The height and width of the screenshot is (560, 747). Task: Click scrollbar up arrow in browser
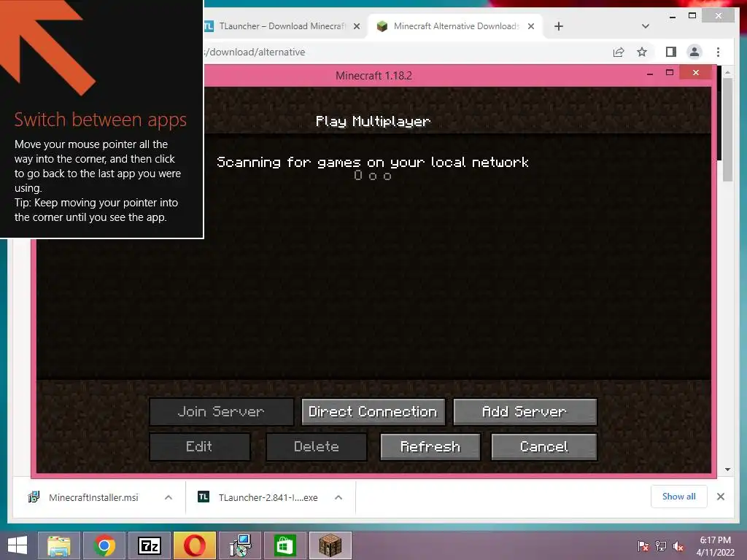coord(727,72)
